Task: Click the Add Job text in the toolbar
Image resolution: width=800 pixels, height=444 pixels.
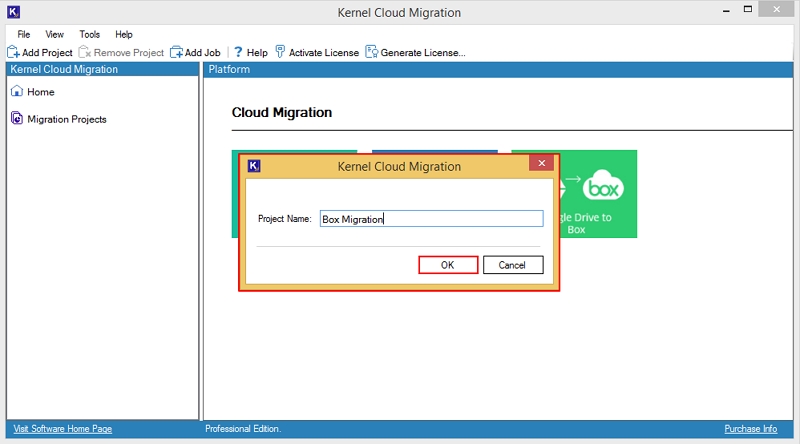Action: [203, 53]
